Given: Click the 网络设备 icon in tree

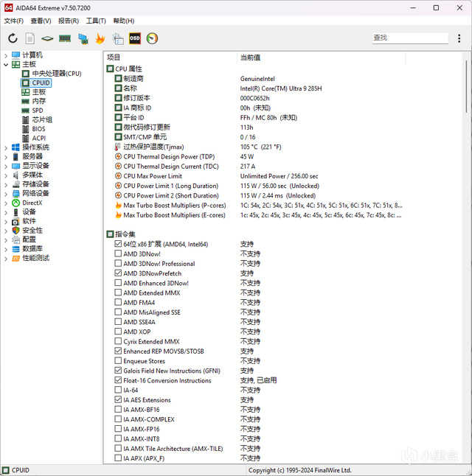Looking at the screenshot, I should pos(15,194).
